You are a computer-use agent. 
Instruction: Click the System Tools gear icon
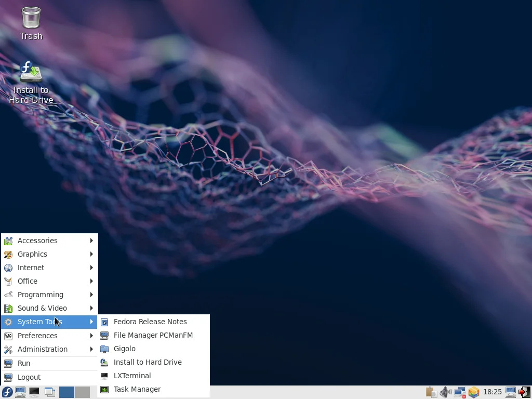click(8, 322)
